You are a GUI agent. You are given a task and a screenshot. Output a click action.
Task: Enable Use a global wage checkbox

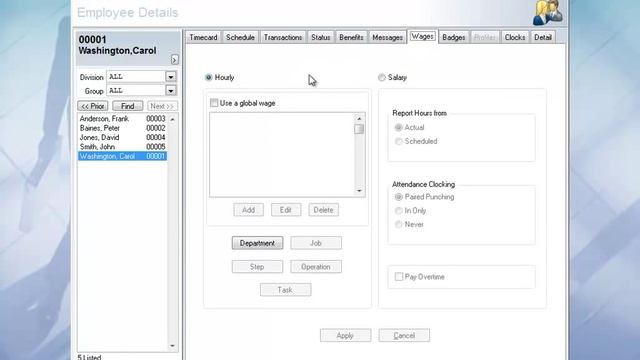tap(214, 103)
